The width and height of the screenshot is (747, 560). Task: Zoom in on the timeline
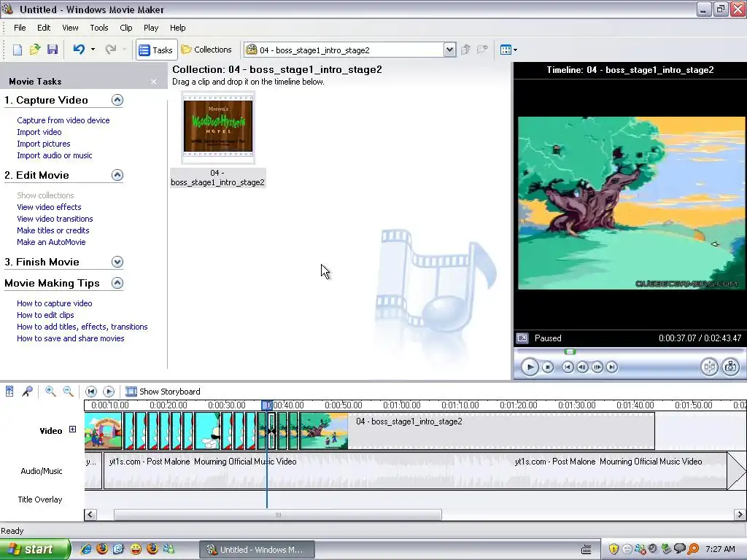(x=50, y=392)
